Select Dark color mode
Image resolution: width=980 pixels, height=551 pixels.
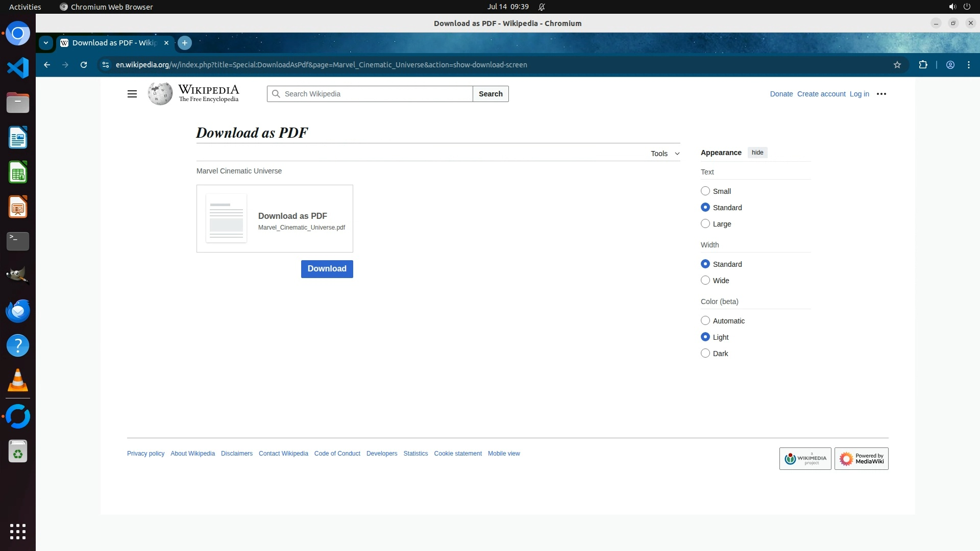click(705, 353)
